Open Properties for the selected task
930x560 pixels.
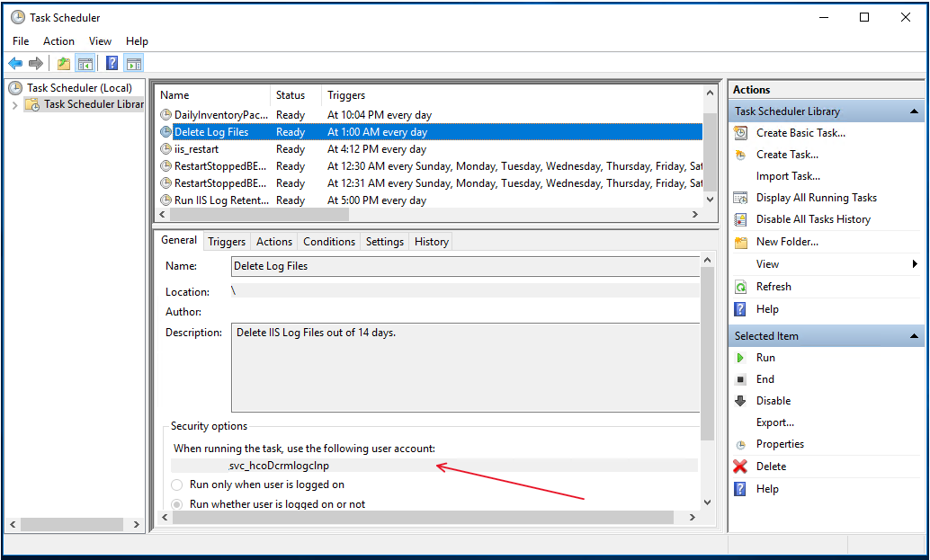click(x=781, y=444)
